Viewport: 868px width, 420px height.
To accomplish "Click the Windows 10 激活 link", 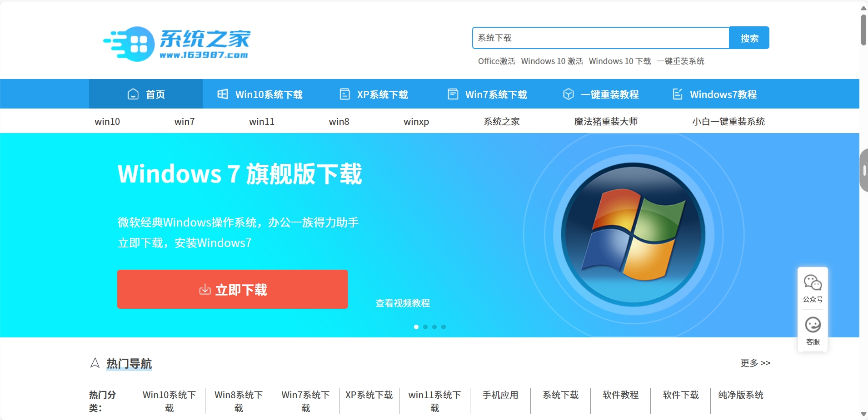I will 552,61.
